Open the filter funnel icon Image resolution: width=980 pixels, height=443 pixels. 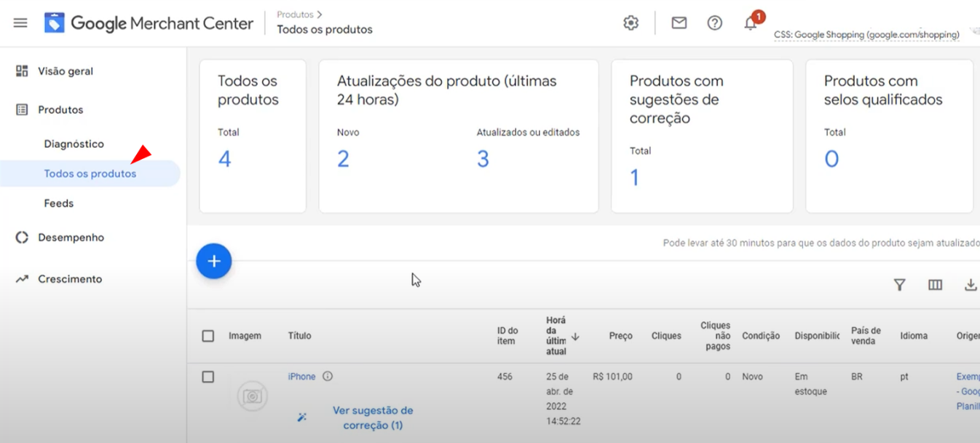[899, 285]
